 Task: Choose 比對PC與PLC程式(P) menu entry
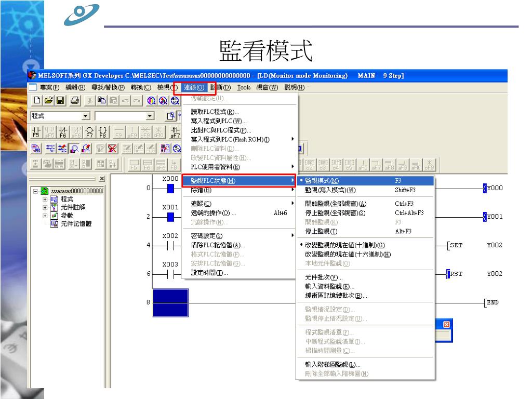pyautogui.click(x=239, y=130)
